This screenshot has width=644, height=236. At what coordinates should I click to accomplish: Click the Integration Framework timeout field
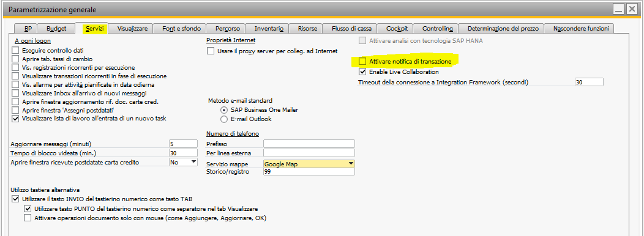click(x=589, y=82)
